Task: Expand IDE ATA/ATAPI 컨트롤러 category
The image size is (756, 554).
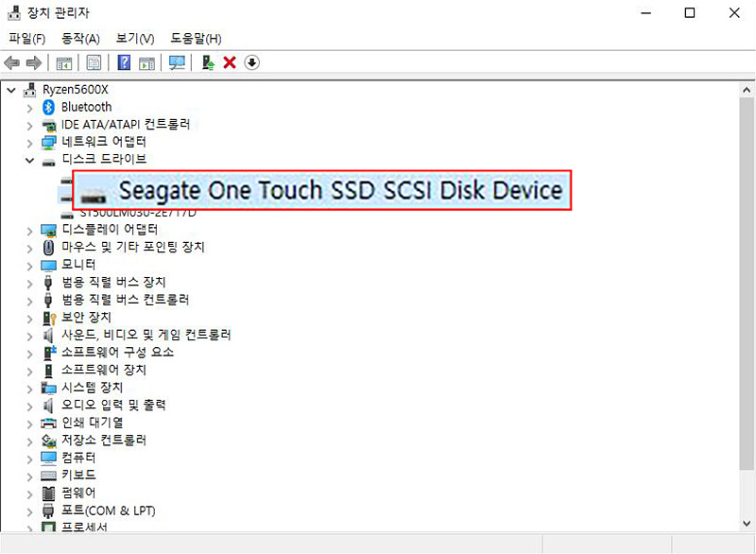Action: pos(30,126)
